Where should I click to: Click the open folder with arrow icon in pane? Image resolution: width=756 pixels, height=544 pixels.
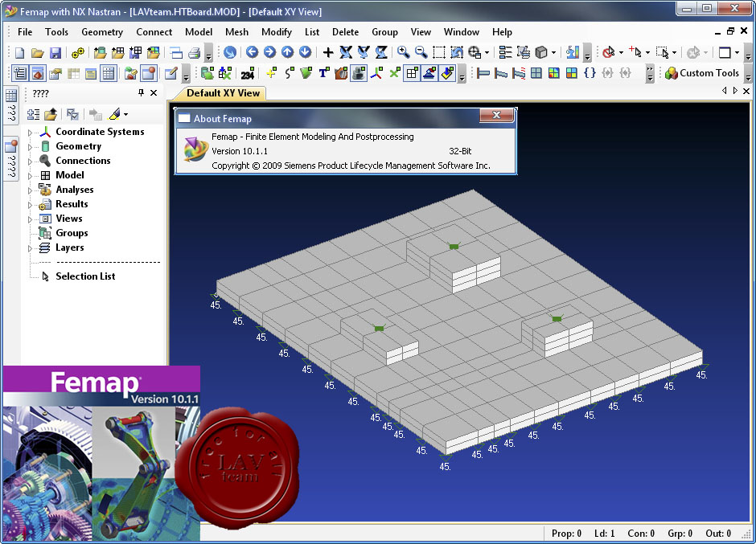tap(51, 114)
